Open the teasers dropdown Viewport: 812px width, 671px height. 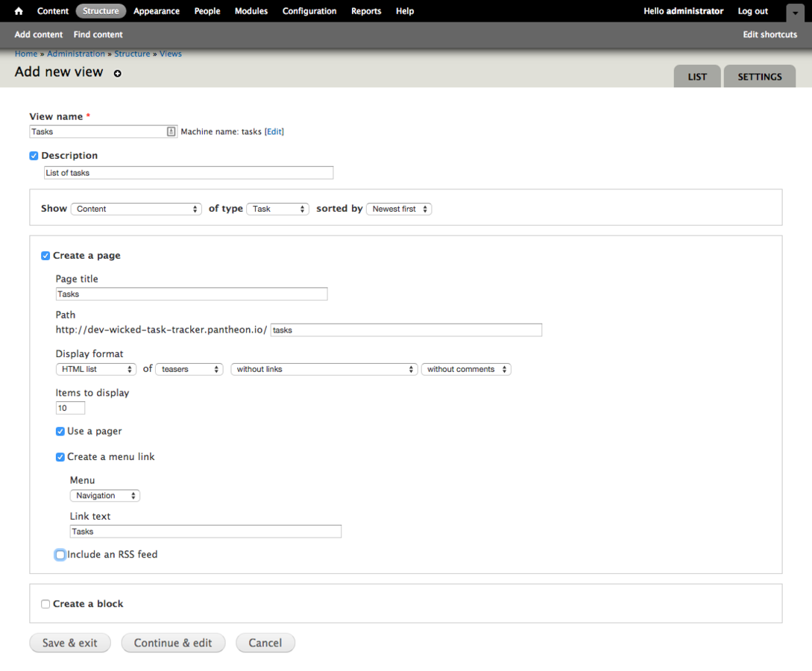coord(189,369)
